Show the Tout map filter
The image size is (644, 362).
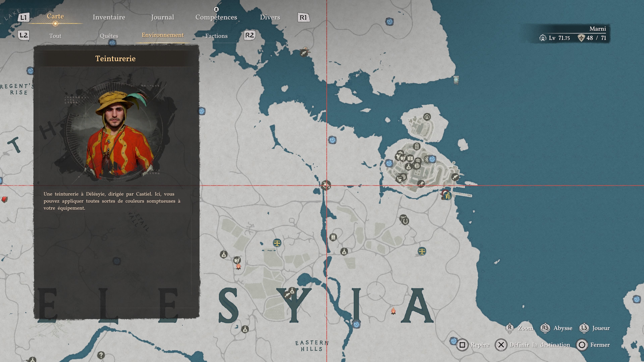click(x=55, y=36)
